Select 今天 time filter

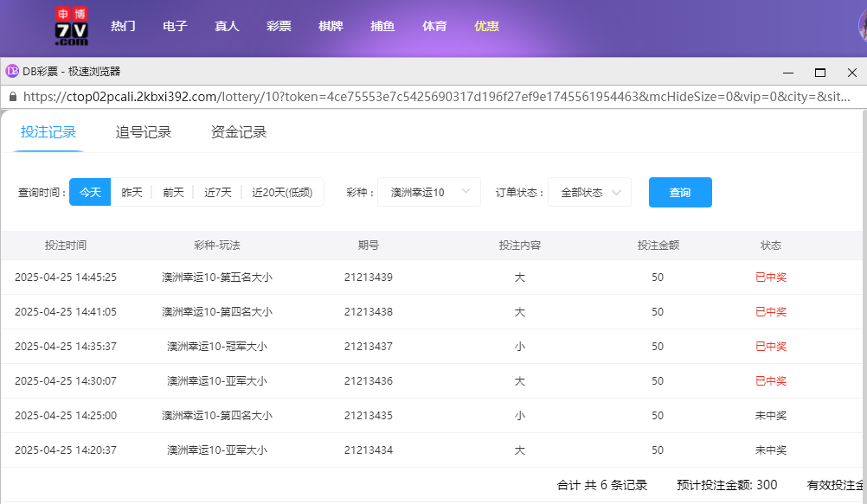pyautogui.click(x=90, y=192)
